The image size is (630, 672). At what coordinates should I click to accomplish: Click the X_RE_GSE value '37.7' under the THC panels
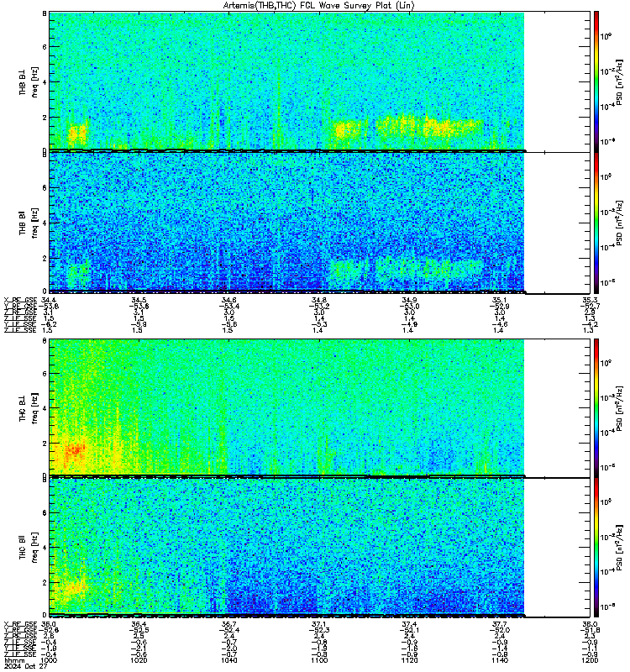[x=500, y=623]
